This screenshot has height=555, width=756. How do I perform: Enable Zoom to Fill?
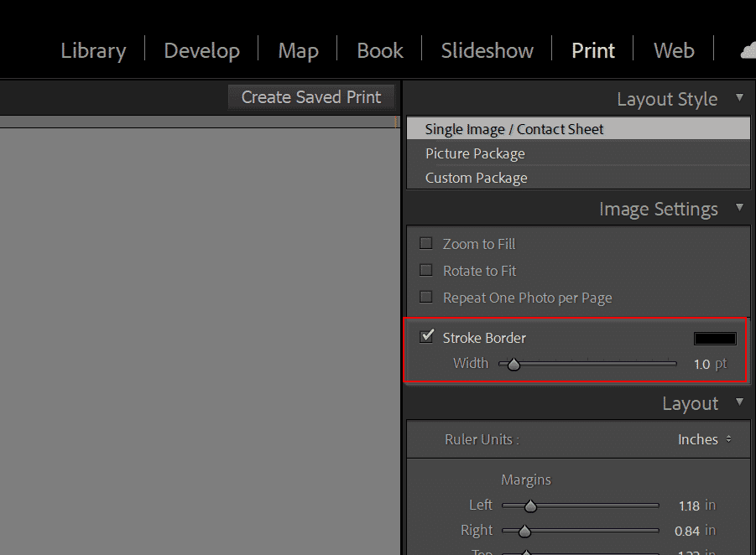[425, 243]
